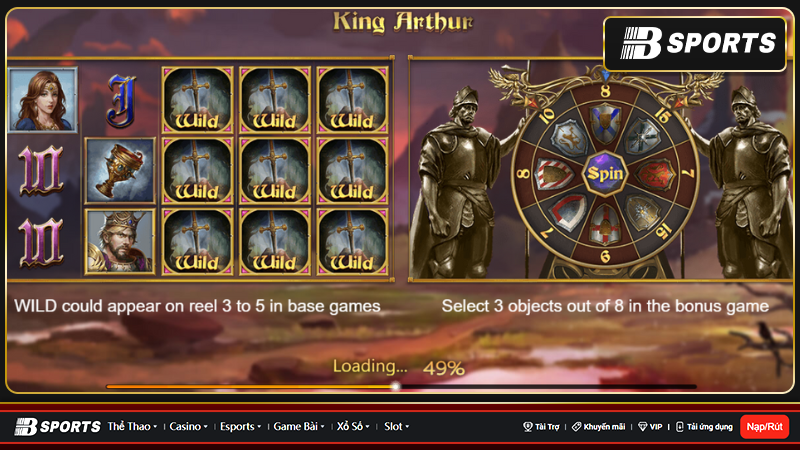
Task: Open the Game Bài menu
Action: pyautogui.click(x=299, y=427)
